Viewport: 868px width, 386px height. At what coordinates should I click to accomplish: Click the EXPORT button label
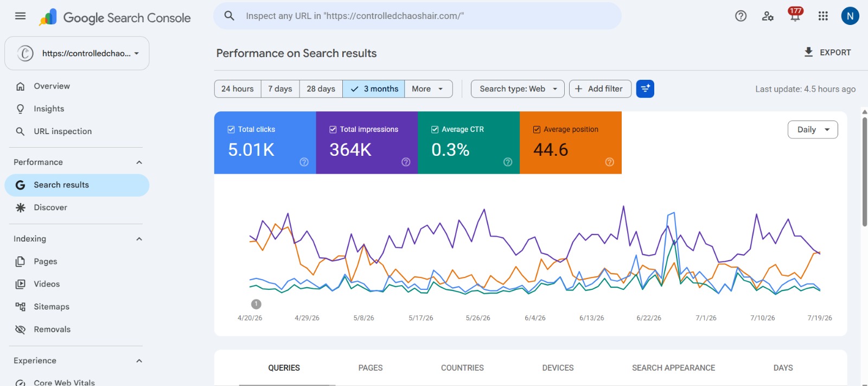835,53
